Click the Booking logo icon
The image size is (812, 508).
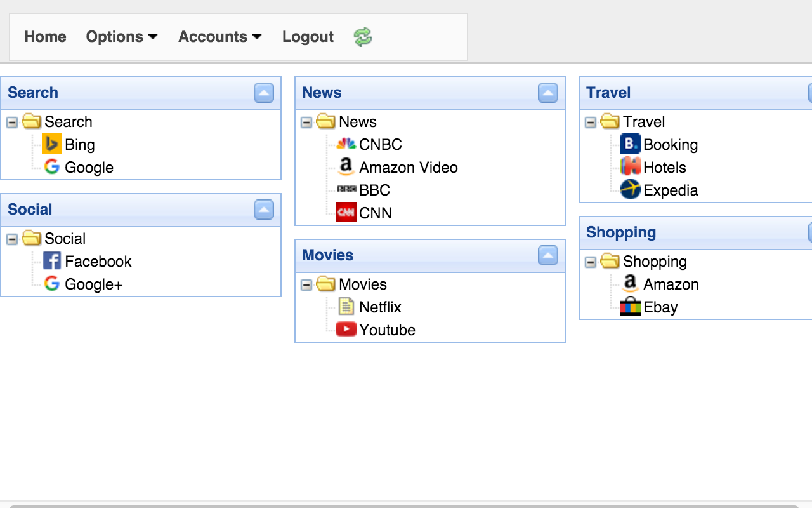coord(630,144)
